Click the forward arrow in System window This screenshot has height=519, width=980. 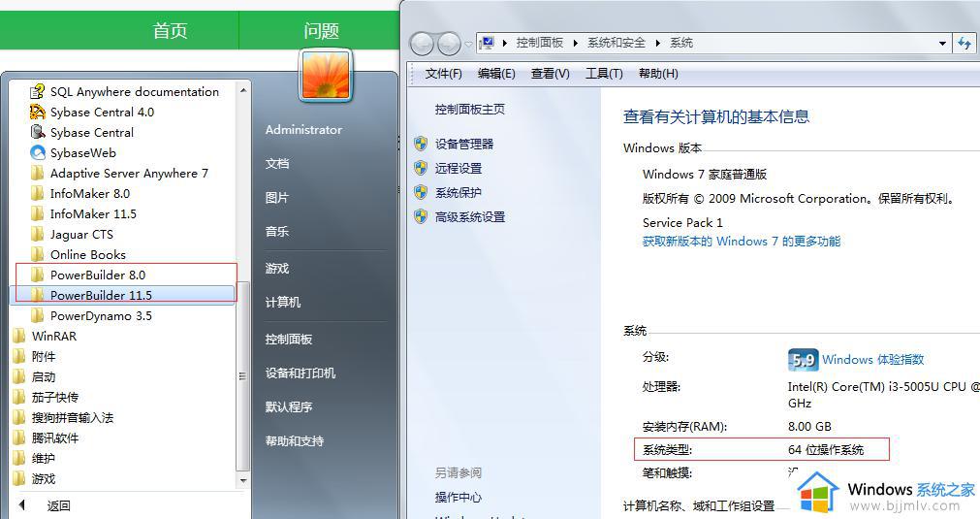[x=449, y=44]
